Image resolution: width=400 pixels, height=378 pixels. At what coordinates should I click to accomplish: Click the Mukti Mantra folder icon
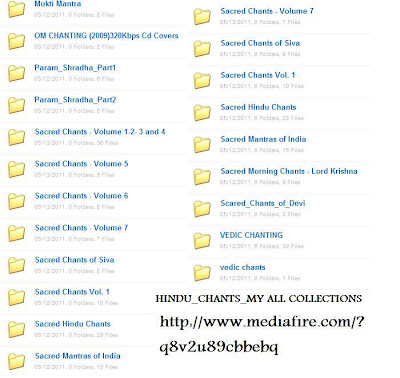(x=16, y=9)
